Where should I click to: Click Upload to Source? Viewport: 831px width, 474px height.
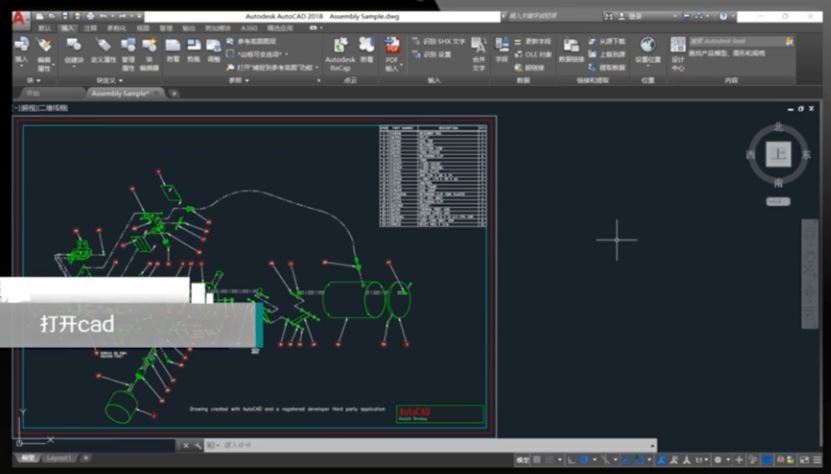click(x=607, y=54)
